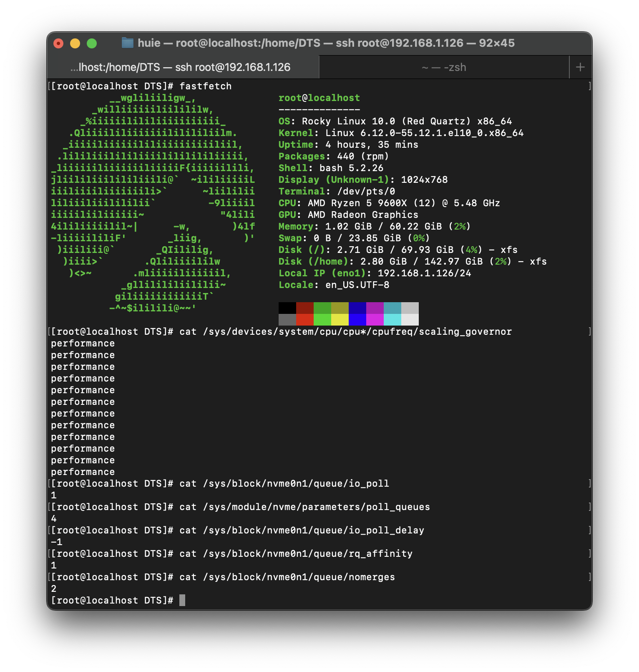Click the "fastfetch" command text
Viewport: 639px width, 672px height.
pos(205,86)
